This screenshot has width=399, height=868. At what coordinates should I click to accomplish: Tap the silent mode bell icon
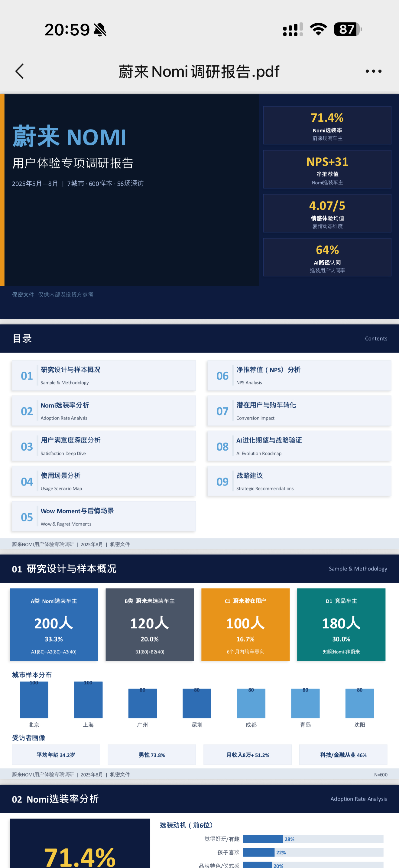pyautogui.click(x=100, y=30)
